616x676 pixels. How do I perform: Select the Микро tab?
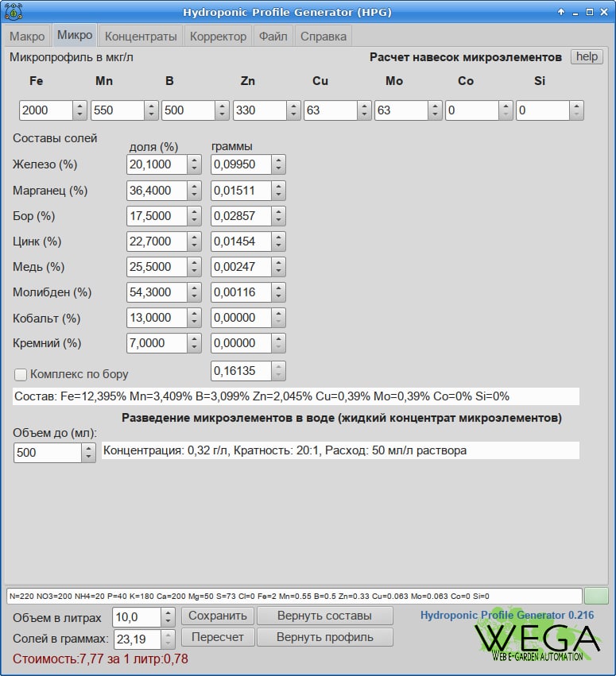click(x=75, y=35)
